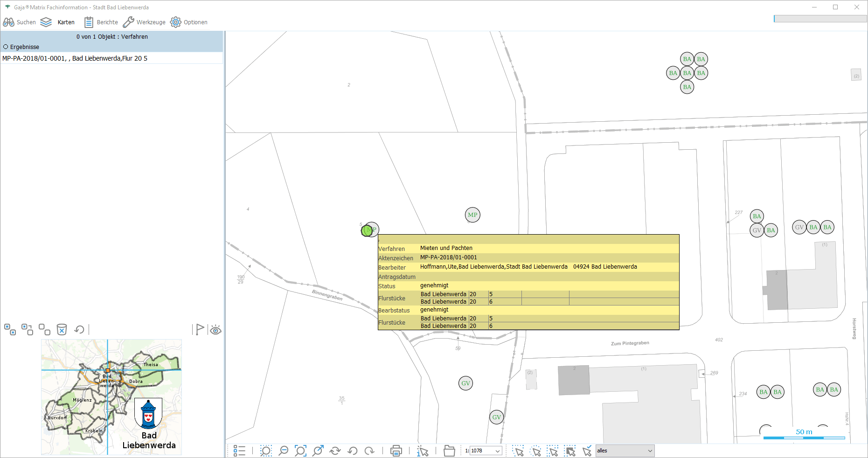
Task: Click the flag icon in results panel
Action: 200,330
